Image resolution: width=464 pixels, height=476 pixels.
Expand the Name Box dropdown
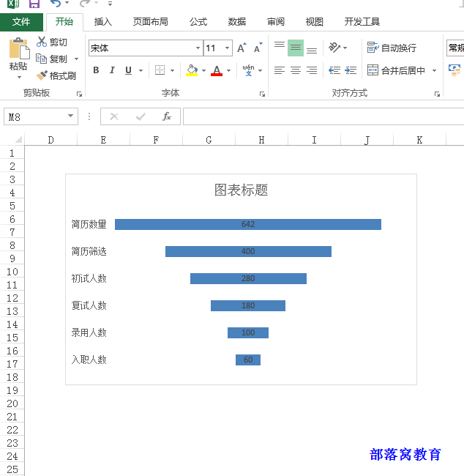[70, 116]
